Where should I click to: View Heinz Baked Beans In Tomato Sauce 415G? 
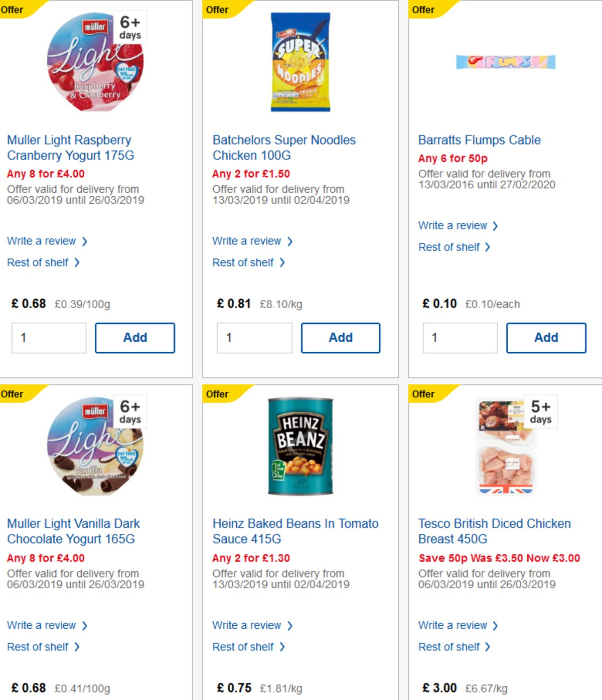point(295,531)
